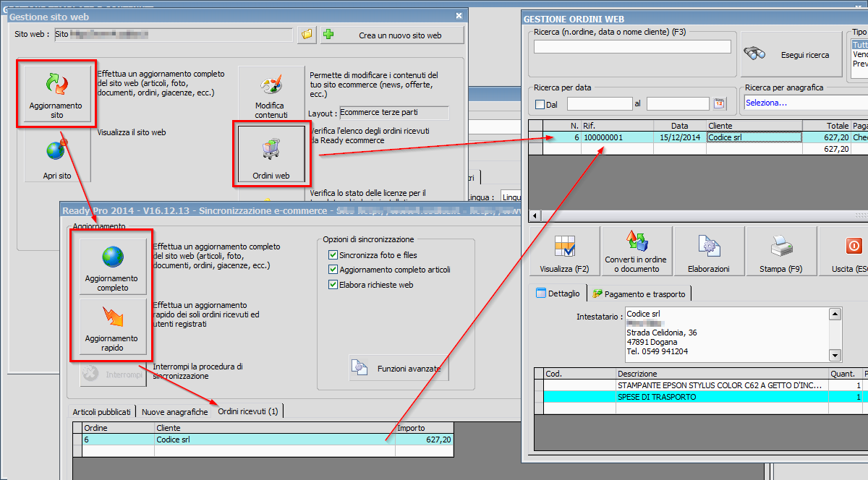Start Aggiornamento completo synchronization
The height and width of the screenshot is (480, 868).
point(112,266)
